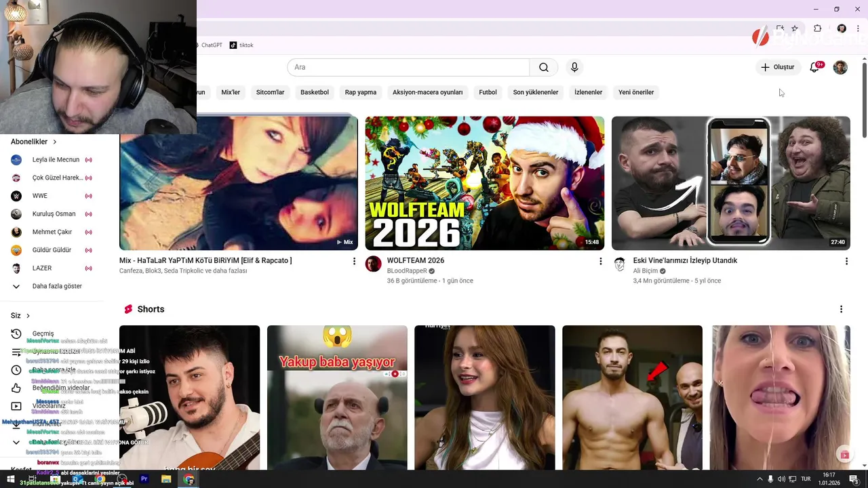Click the Oluştur create button
Image resolution: width=868 pixels, height=488 pixels.
[777, 67]
